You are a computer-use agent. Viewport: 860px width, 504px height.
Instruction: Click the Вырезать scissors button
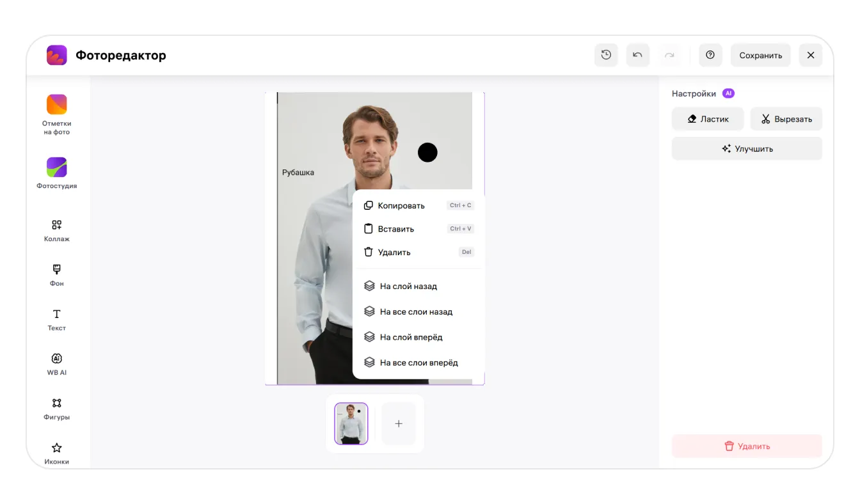(x=786, y=119)
